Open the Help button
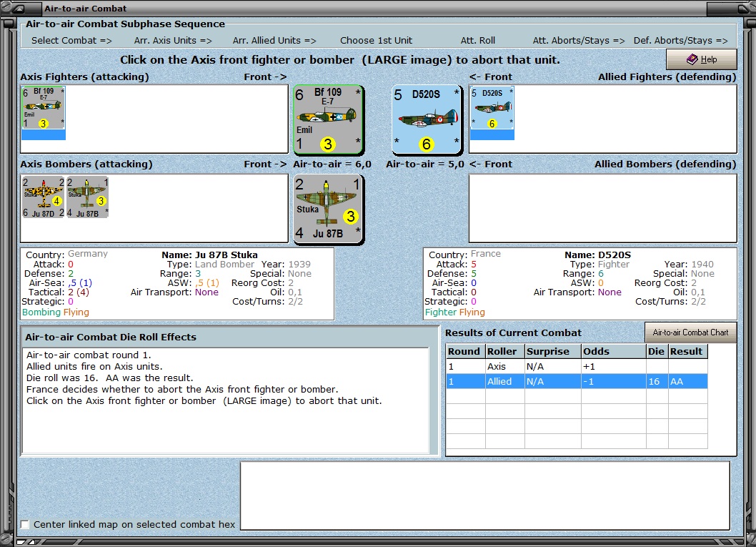Viewport: 756px width, 547px height. 702,59
